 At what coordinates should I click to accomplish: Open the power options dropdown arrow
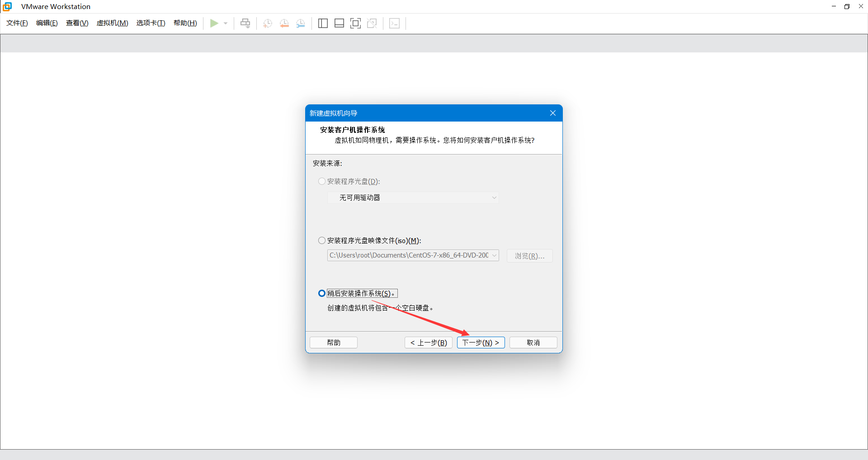226,23
